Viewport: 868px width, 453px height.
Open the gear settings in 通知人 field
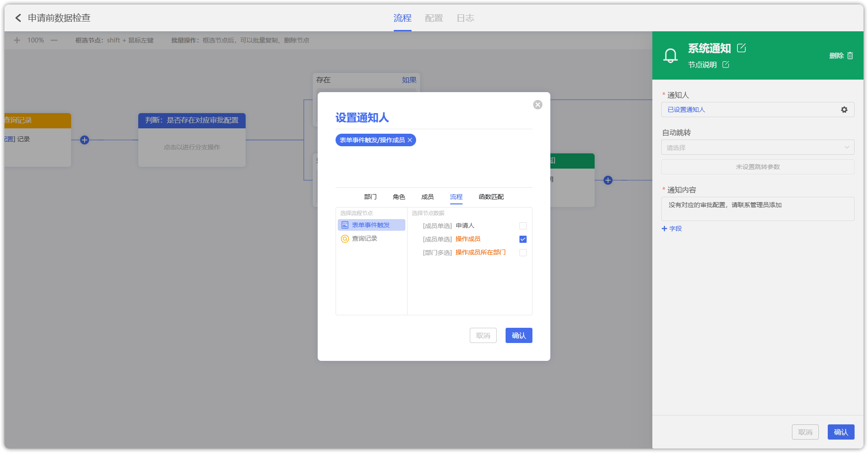point(844,110)
